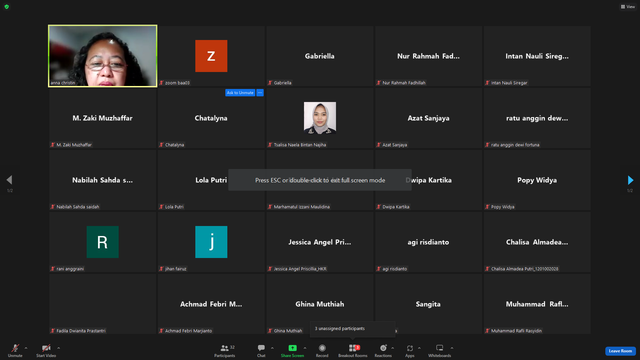Go to next page of participants
The height and width of the screenshot is (360, 640).
pyautogui.click(x=630, y=180)
